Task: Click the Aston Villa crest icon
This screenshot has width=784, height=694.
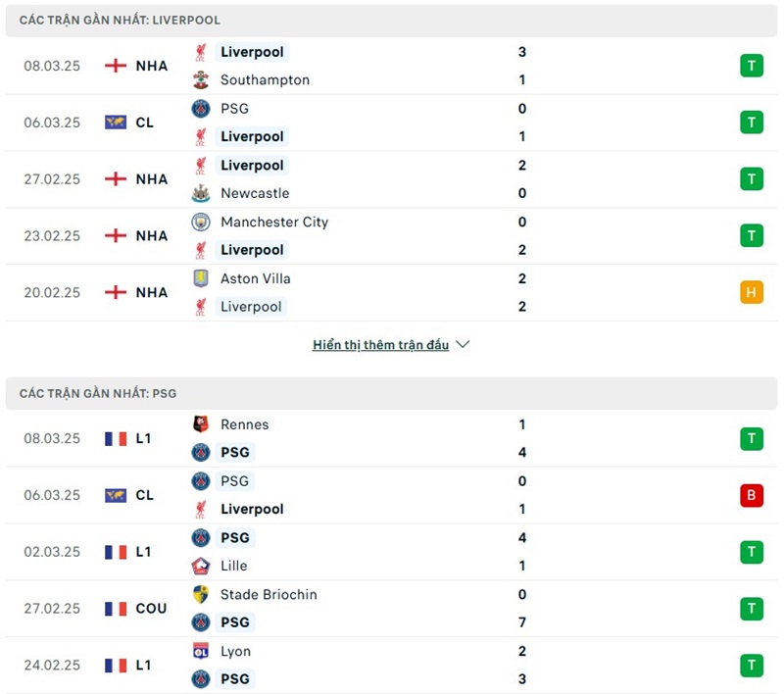Action: click(x=201, y=278)
